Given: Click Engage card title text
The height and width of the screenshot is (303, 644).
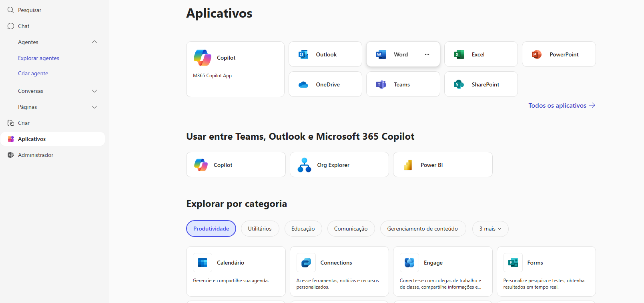Looking at the screenshot, I should (x=433, y=263).
